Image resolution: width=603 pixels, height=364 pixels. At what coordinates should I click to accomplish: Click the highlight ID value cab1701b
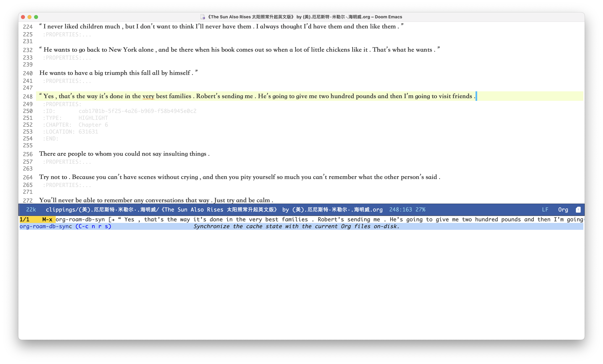pyautogui.click(x=137, y=111)
